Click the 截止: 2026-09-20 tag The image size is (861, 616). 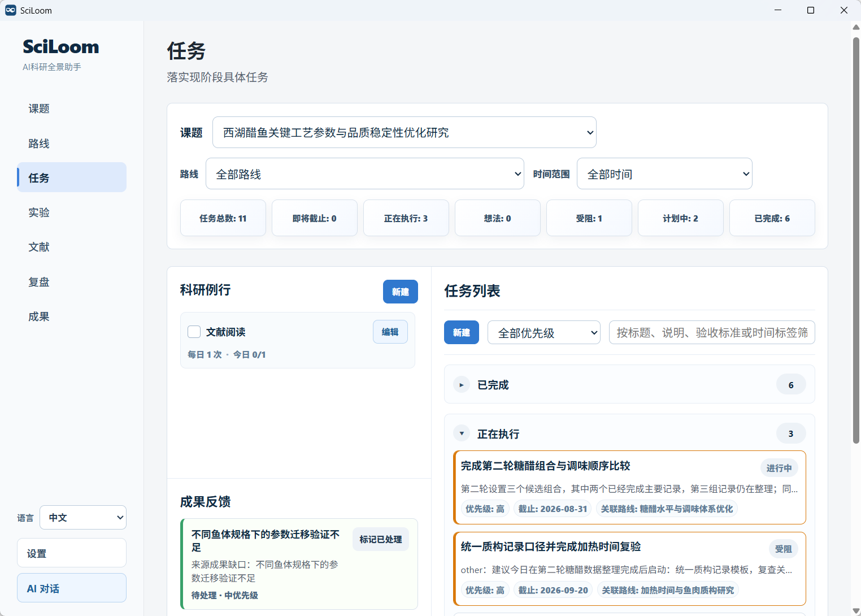553,590
